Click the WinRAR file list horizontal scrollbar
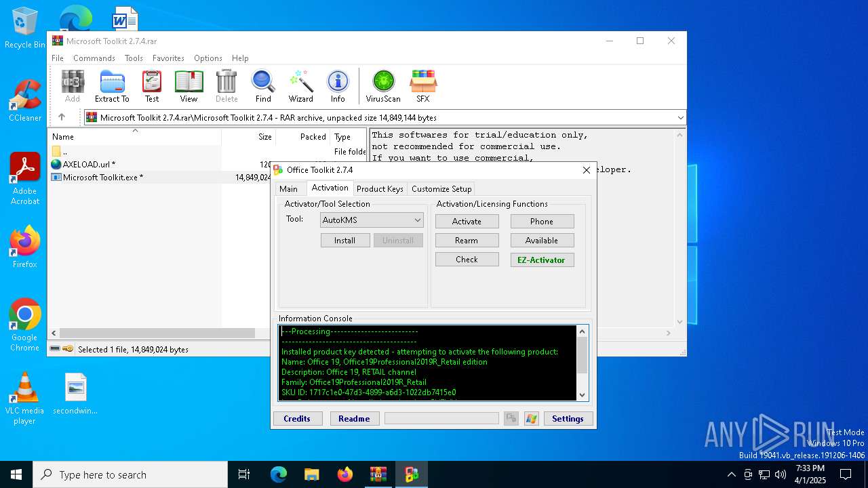868x488 pixels. [x=157, y=333]
